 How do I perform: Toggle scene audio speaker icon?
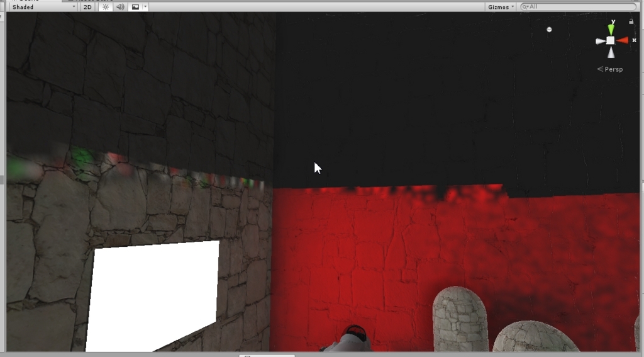120,7
